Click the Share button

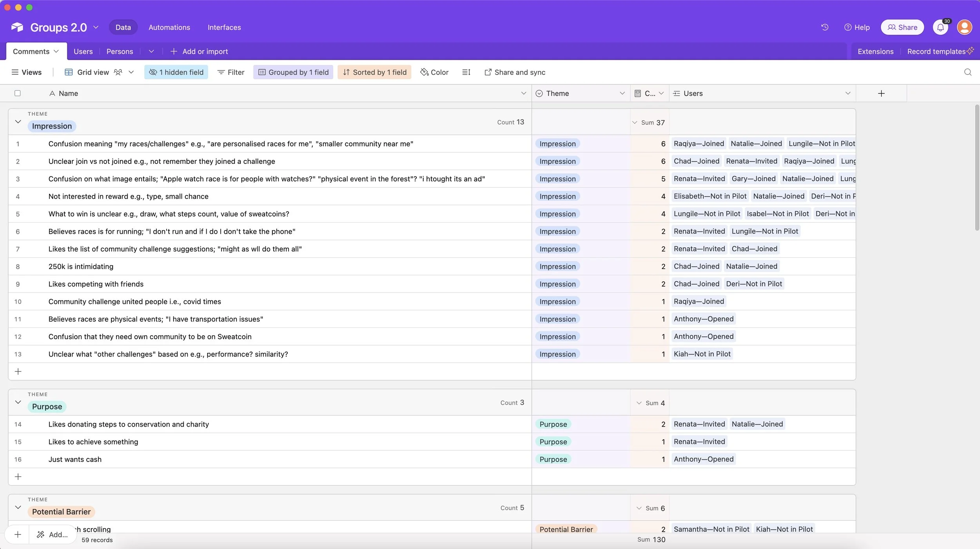coord(902,27)
